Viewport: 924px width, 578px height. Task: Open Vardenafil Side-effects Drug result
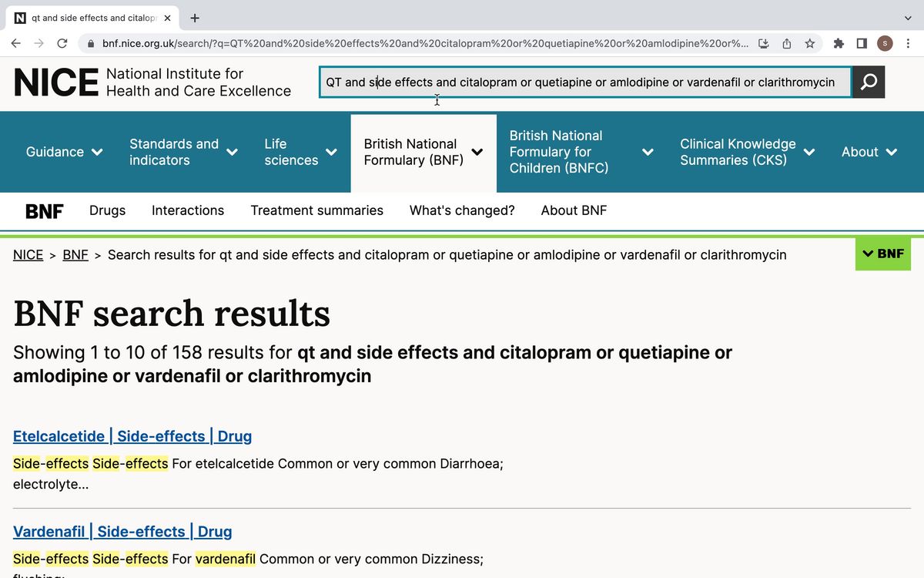[122, 532]
